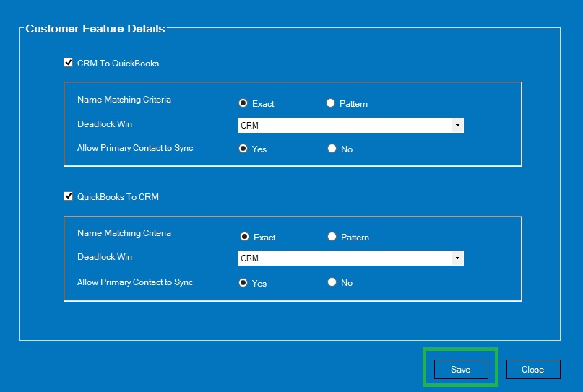The width and height of the screenshot is (583, 392).
Task: Open Deadlock Win dropdown arrow in CRM To QuickBooks
Action: [x=457, y=125]
